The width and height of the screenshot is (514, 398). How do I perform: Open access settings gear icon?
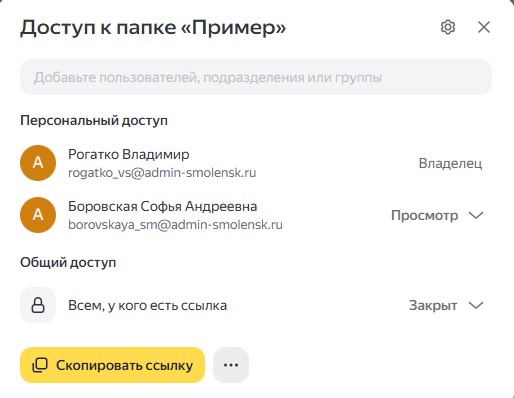(448, 27)
